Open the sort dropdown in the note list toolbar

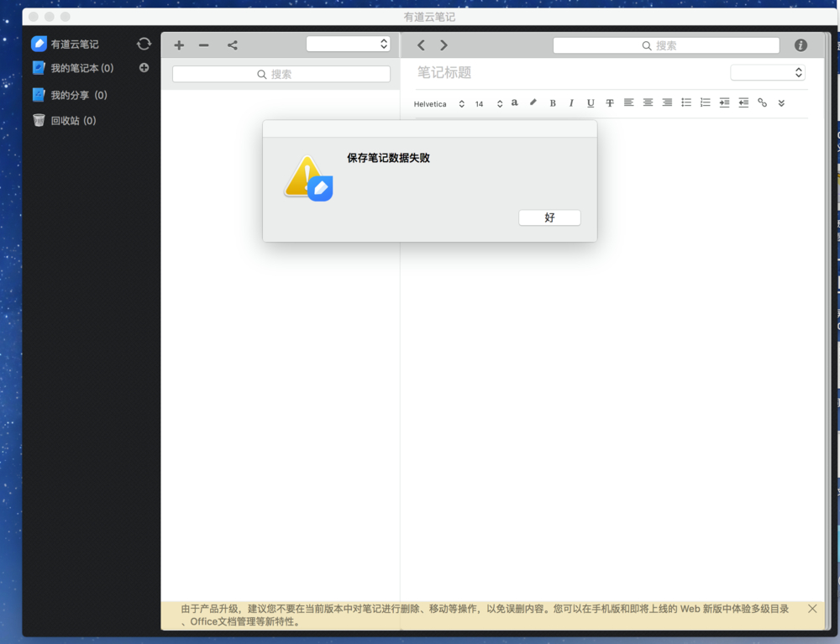(x=349, y=44)
